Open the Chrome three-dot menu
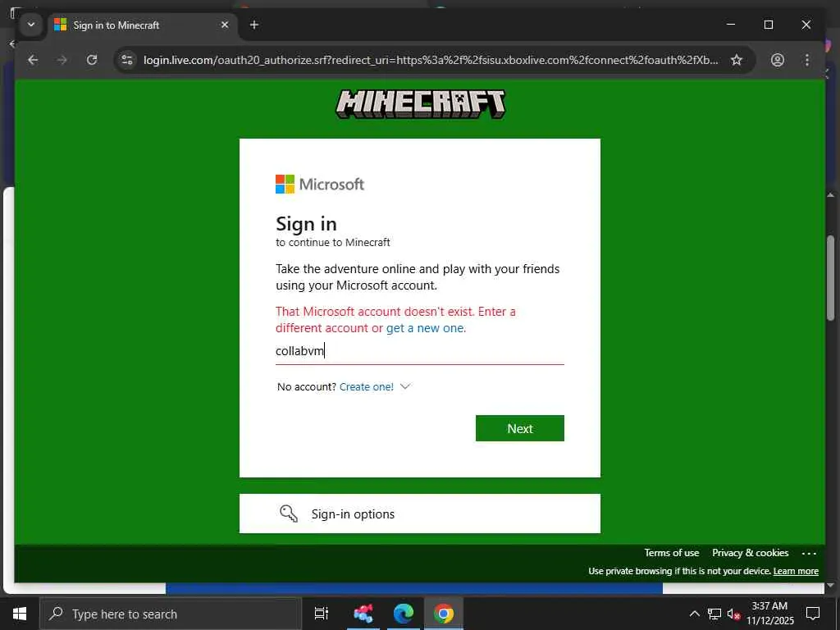 pos(807,60)
